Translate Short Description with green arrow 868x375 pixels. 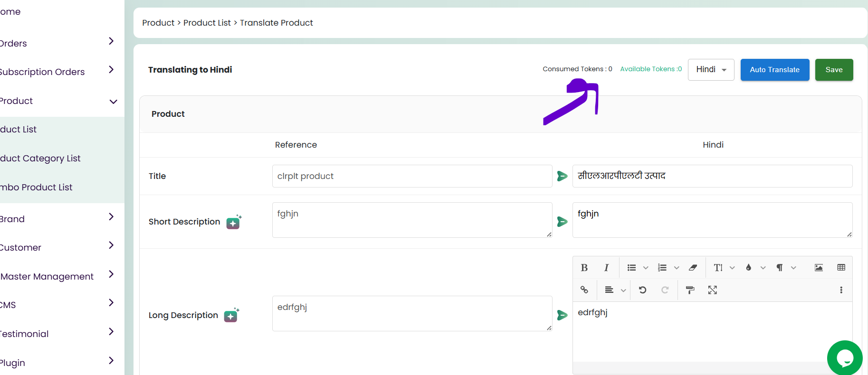click(x=563, y=222)
